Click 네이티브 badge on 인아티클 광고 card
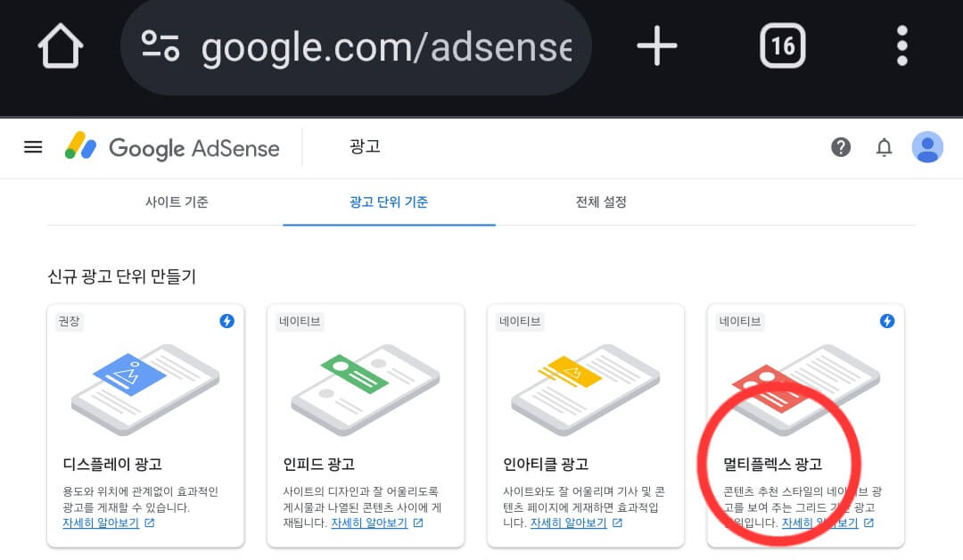The height and width of the screenshot is (560, 963). (x=520, y=321)
